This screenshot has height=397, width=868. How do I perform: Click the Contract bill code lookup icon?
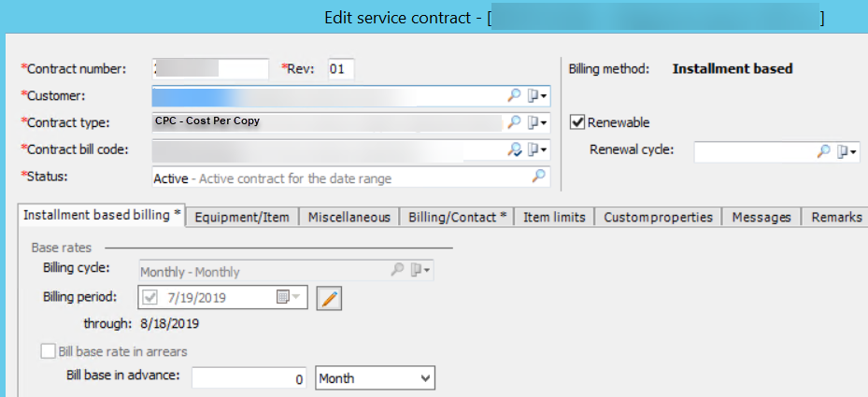[514, 149]
